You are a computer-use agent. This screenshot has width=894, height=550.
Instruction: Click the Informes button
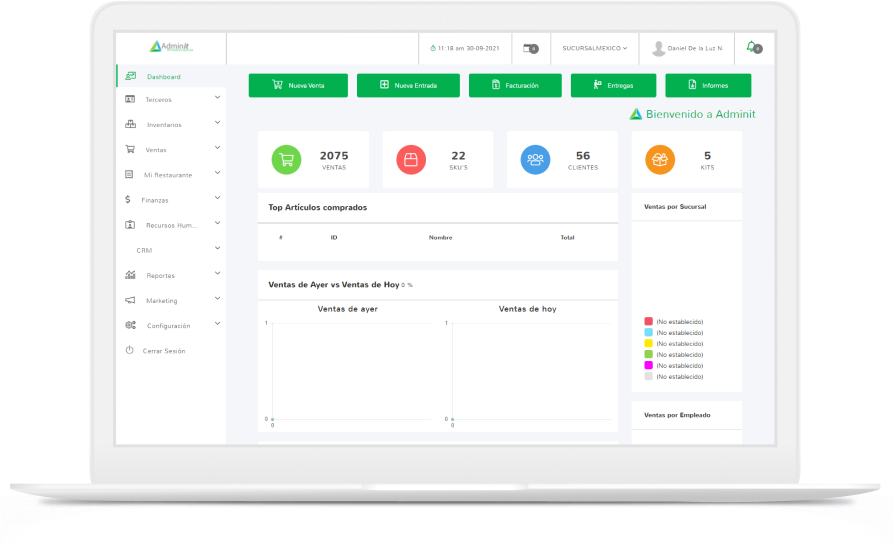tap(707, 86)
